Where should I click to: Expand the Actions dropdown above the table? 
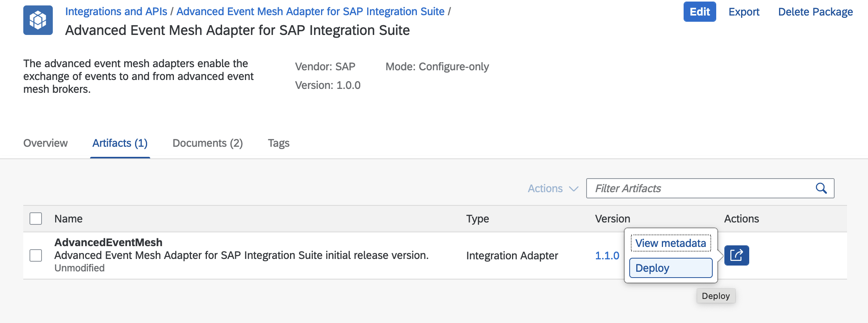click(553, 188)
